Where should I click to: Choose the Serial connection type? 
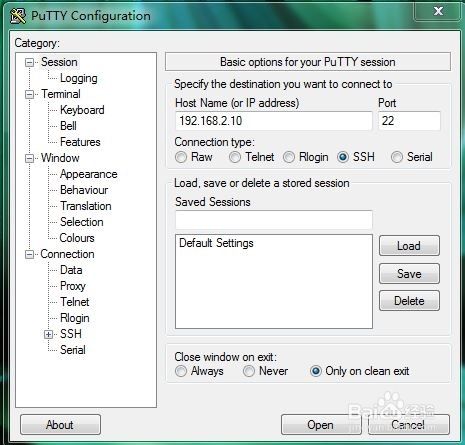[397, 157]
